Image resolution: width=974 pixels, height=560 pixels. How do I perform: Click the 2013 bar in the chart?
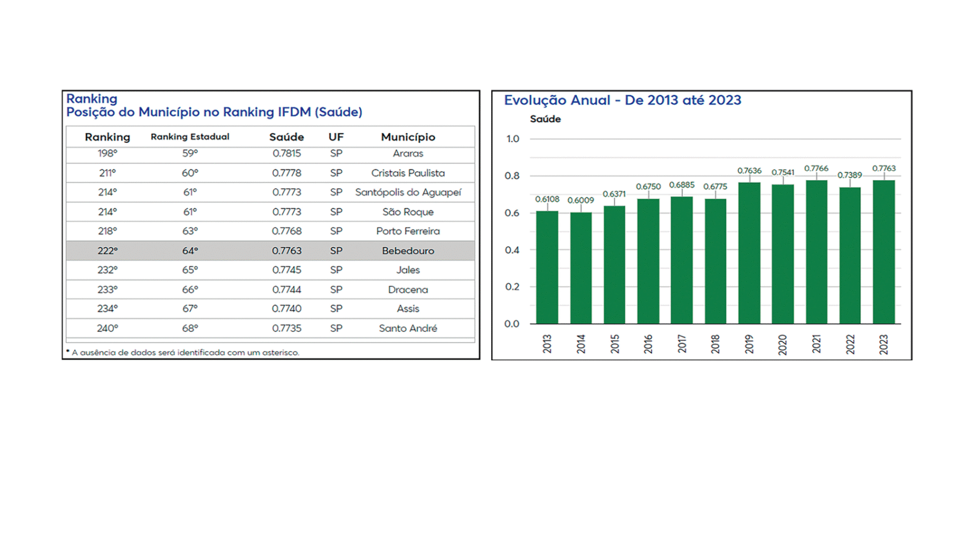pyautogui.click(x=547, y=268)
